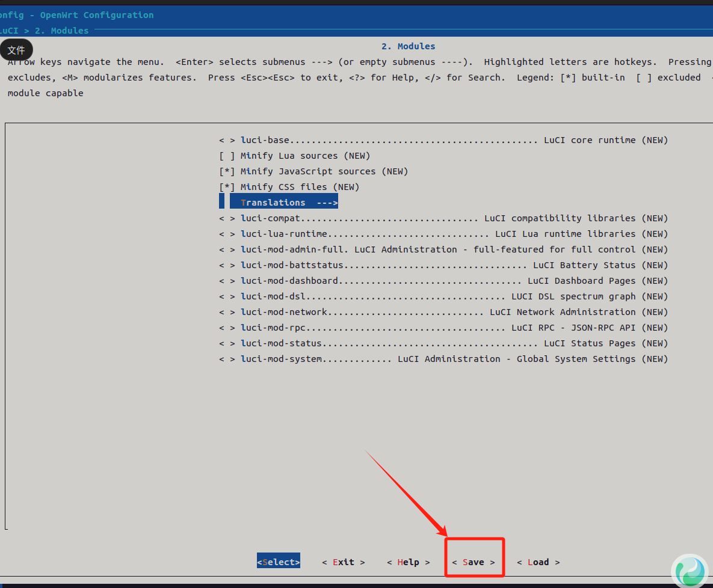Click the centered "2. Modules" heading

(409, 46)
